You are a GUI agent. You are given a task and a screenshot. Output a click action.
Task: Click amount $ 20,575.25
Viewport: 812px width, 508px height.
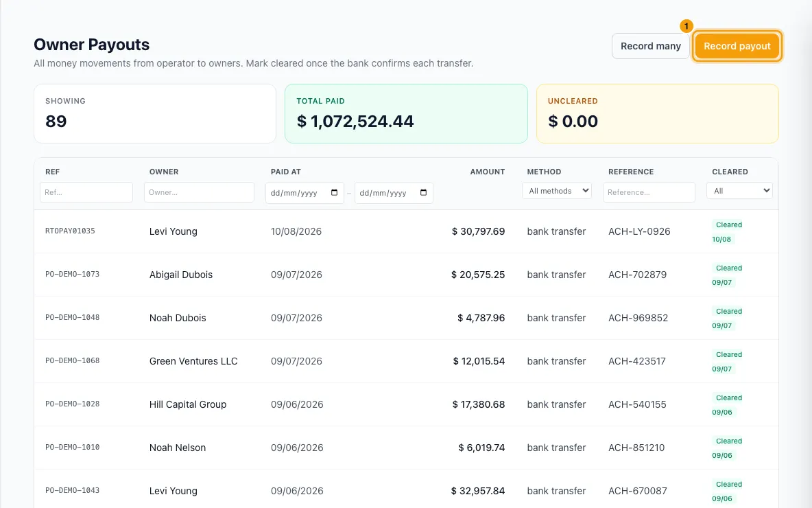coord(477,275)
